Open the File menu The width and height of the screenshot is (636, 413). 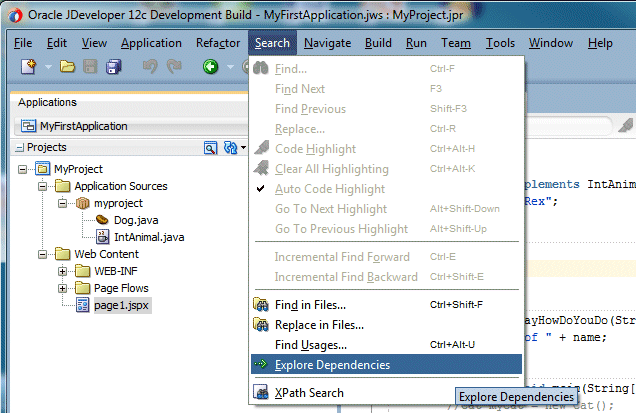click(23, 43)
